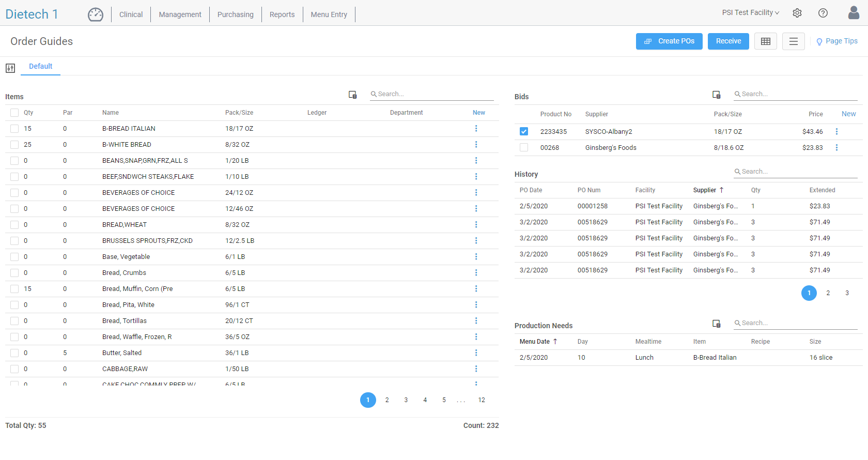Open the user profile avatar
Image resolution: width=868 pixels, height=460 pixels.
click(854, 12)
